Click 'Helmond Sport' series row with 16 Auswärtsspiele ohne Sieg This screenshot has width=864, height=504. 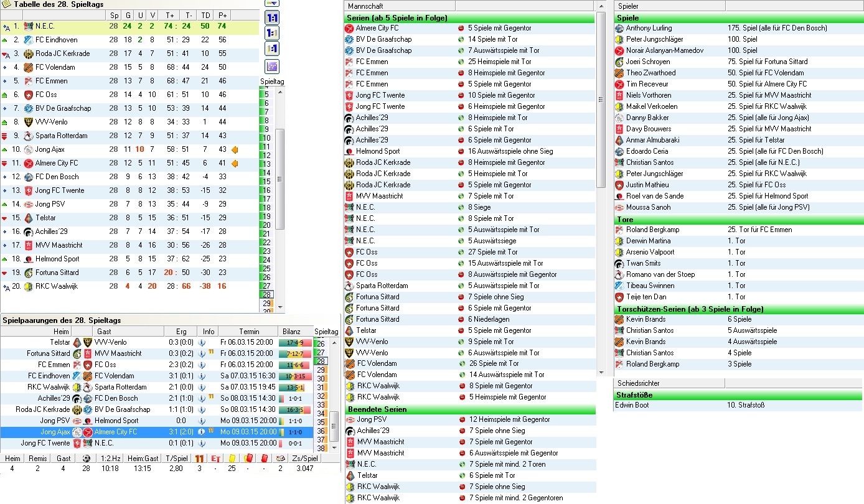[x=470, y=151]
